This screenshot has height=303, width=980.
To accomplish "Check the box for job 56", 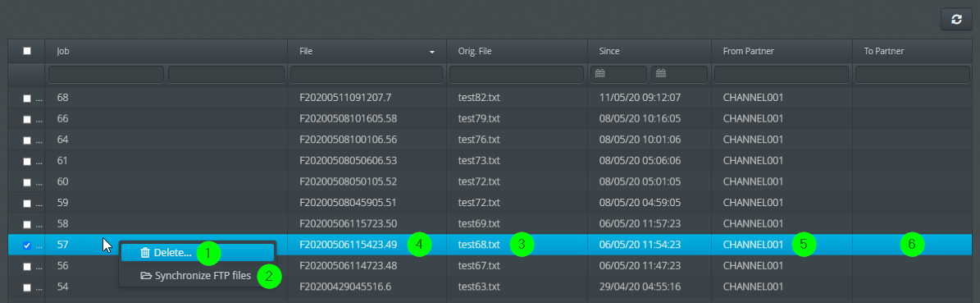I will coord(27,266).
